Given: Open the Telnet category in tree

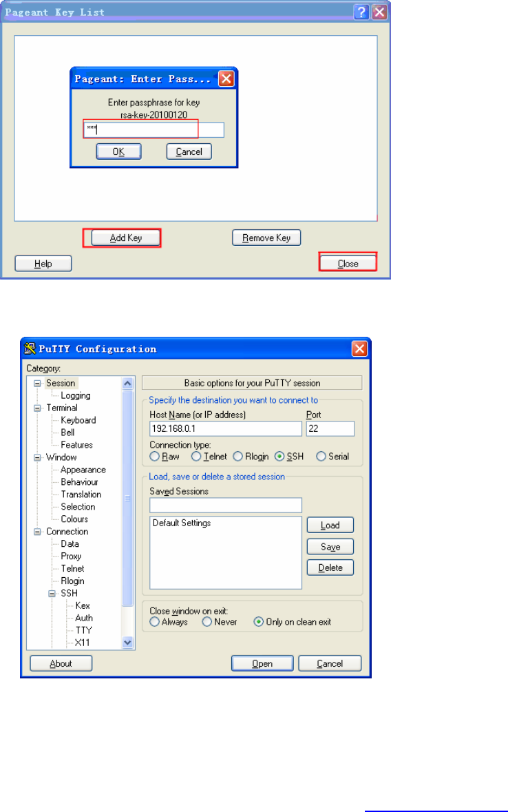Looking at the screenshot, I should 72,569.
